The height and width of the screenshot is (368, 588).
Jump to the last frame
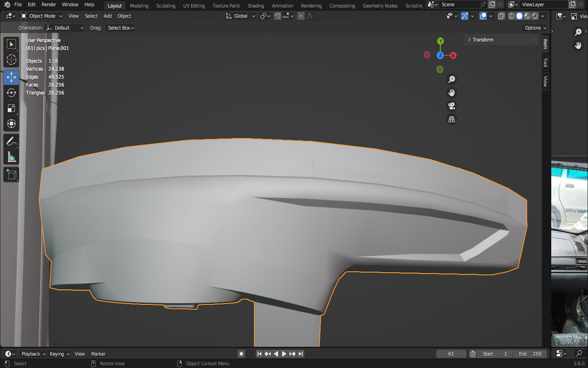click(301, 354)
